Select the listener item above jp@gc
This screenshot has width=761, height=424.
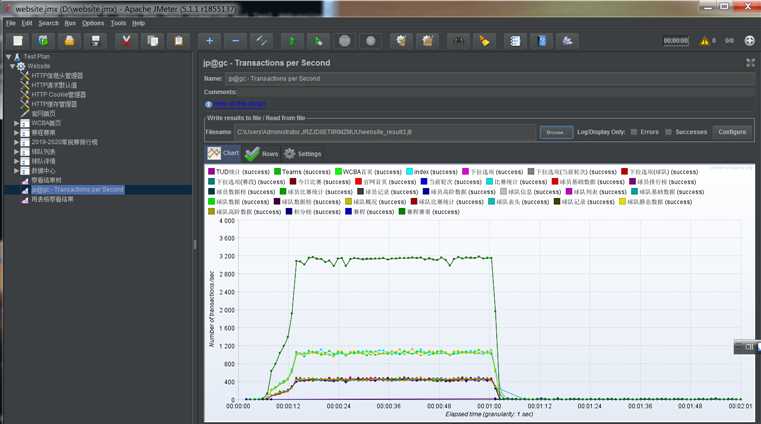[x=46, y=180]
